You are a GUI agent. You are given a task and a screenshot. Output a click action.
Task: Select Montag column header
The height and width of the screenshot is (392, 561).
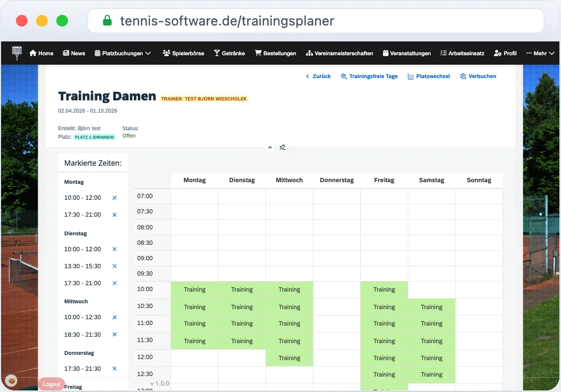tap(194, 180)
